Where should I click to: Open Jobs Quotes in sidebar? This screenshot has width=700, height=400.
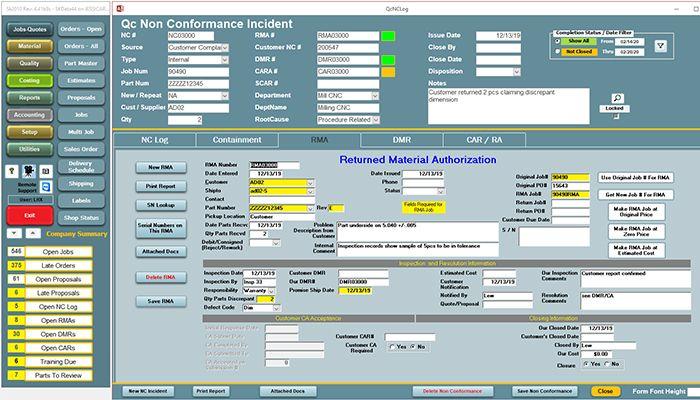30,29
